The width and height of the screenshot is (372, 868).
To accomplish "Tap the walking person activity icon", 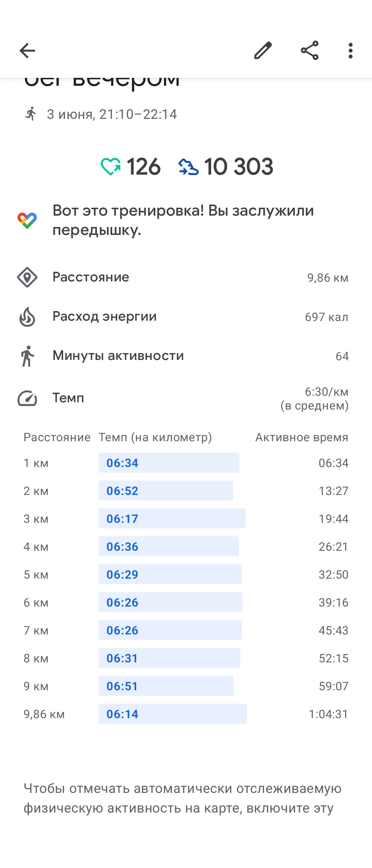I will click(x=27, y=356).
